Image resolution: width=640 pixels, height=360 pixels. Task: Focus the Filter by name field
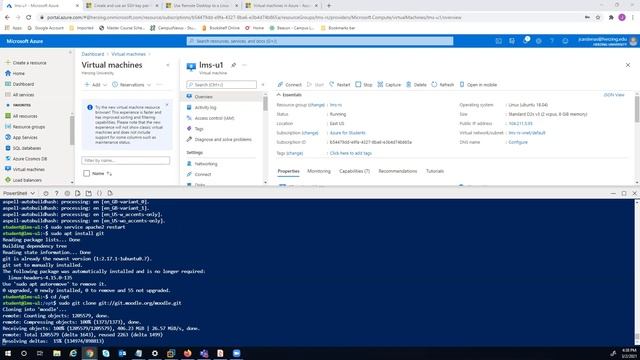(126, 160)
